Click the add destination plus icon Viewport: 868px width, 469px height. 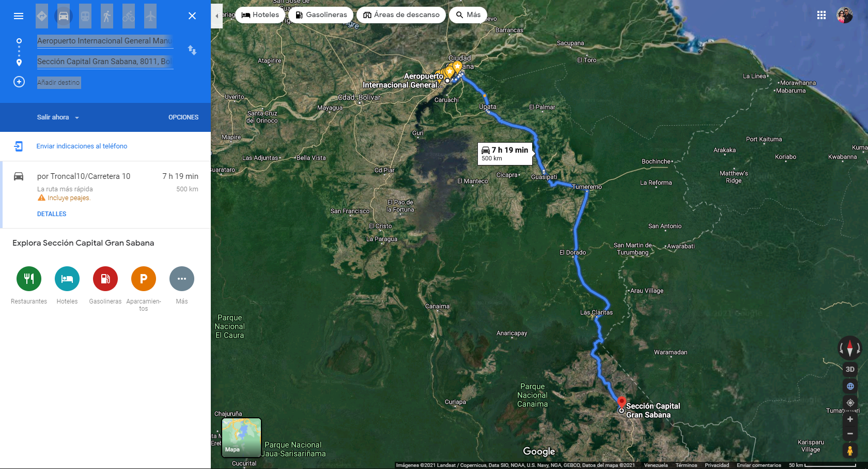pos(19,82)
